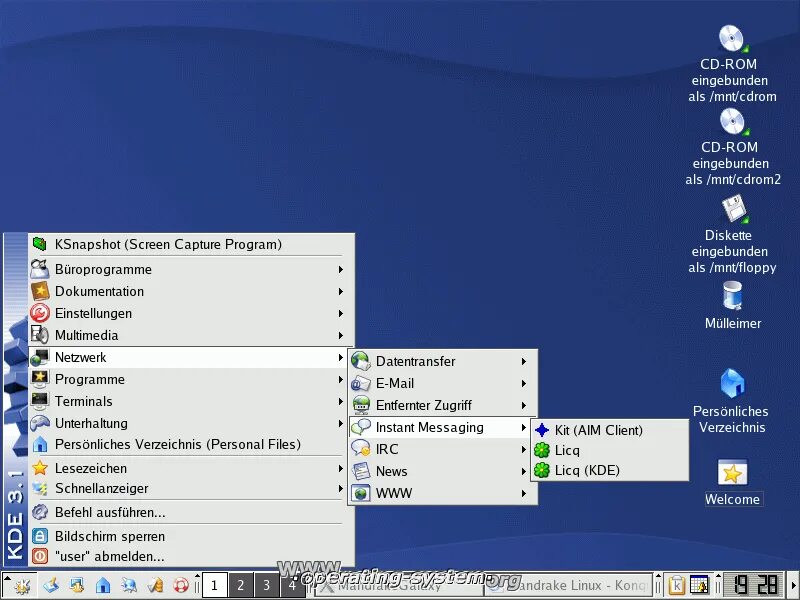Expand the Lesezeichen submenu arrow
The image size is (800, 600).
click(x=340, y=468)
